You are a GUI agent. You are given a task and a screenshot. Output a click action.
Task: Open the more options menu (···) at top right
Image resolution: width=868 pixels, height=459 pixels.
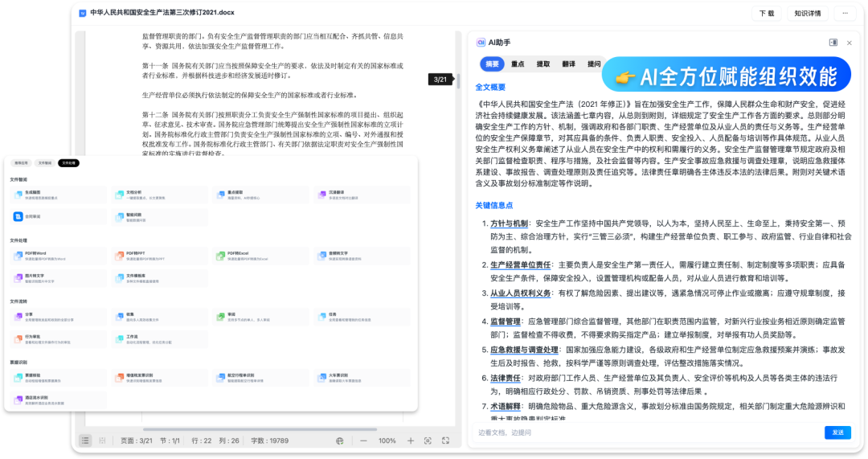point(845,13)
